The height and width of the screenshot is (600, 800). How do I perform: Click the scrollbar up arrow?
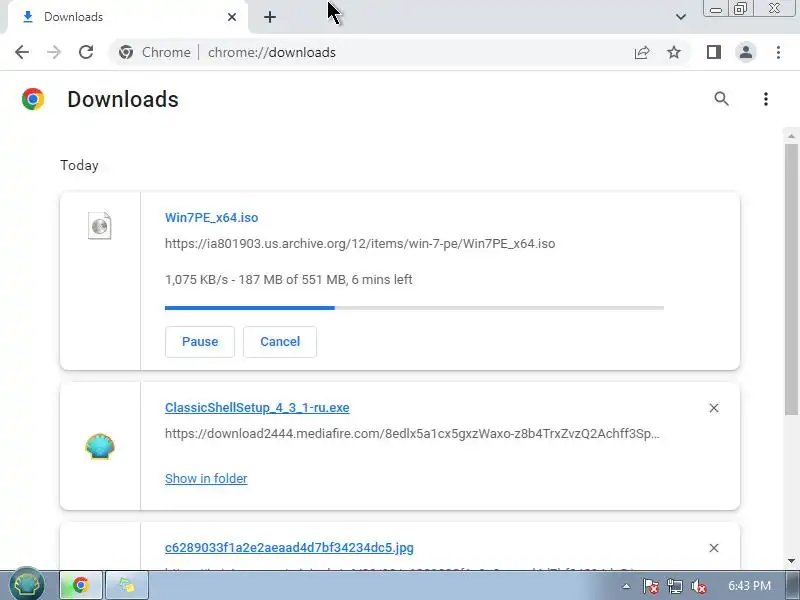click(x=791, y=136)
